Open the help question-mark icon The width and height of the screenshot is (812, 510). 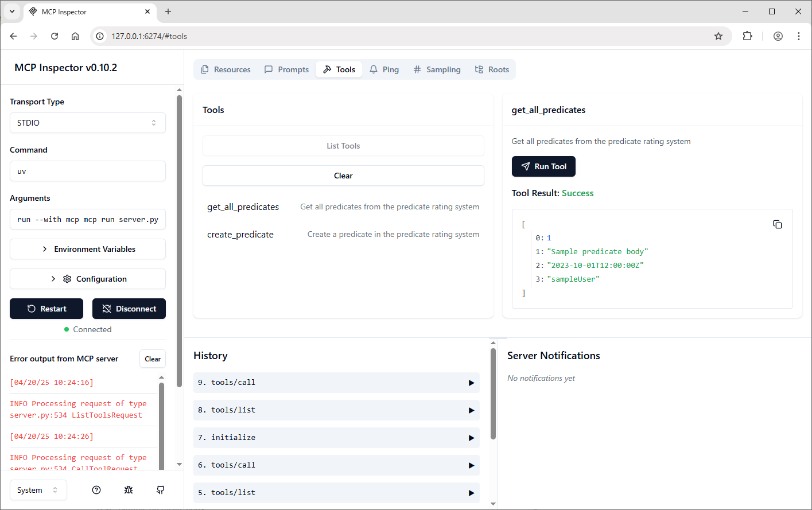[x=96, y=490]
